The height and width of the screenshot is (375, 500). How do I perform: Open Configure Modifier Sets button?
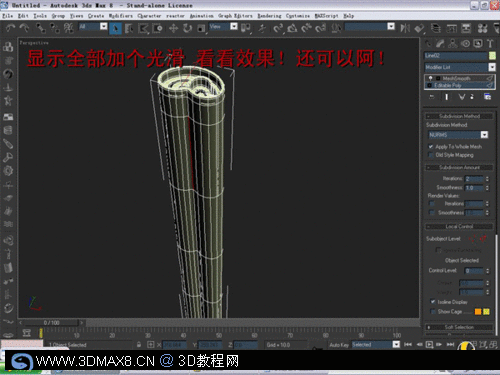(488, 97)
